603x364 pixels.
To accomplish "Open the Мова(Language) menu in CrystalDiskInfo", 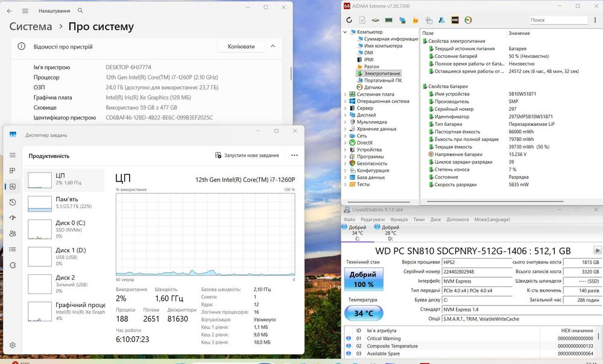I will [492, 219].
